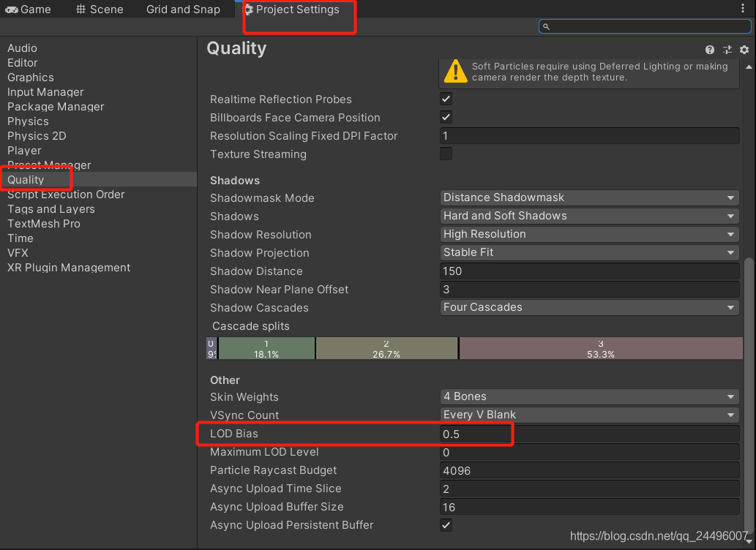Disable Billboards Face Camera Position

point(446,117)
